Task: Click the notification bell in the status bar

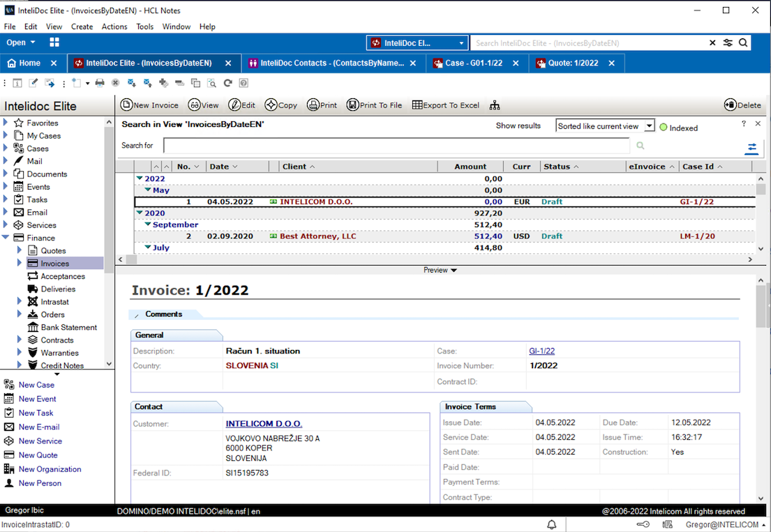Action: coord(552,524)
